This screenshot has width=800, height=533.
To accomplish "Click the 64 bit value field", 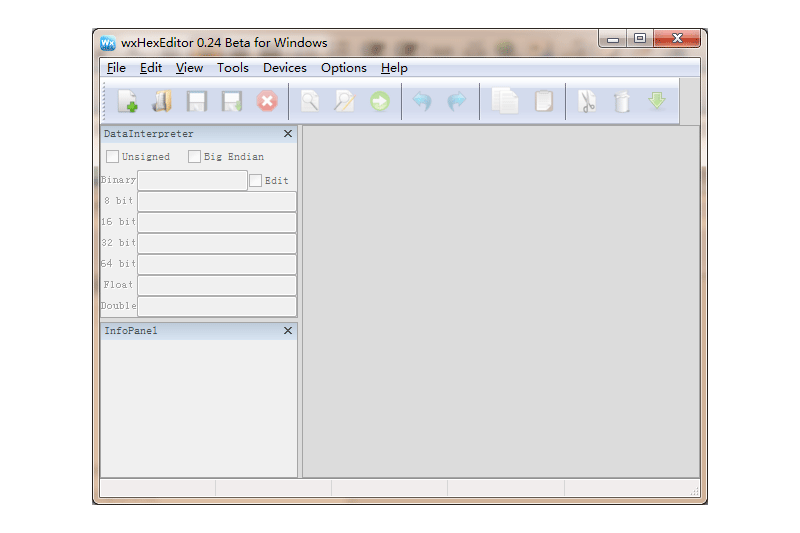I will click(x=217, y=264).
